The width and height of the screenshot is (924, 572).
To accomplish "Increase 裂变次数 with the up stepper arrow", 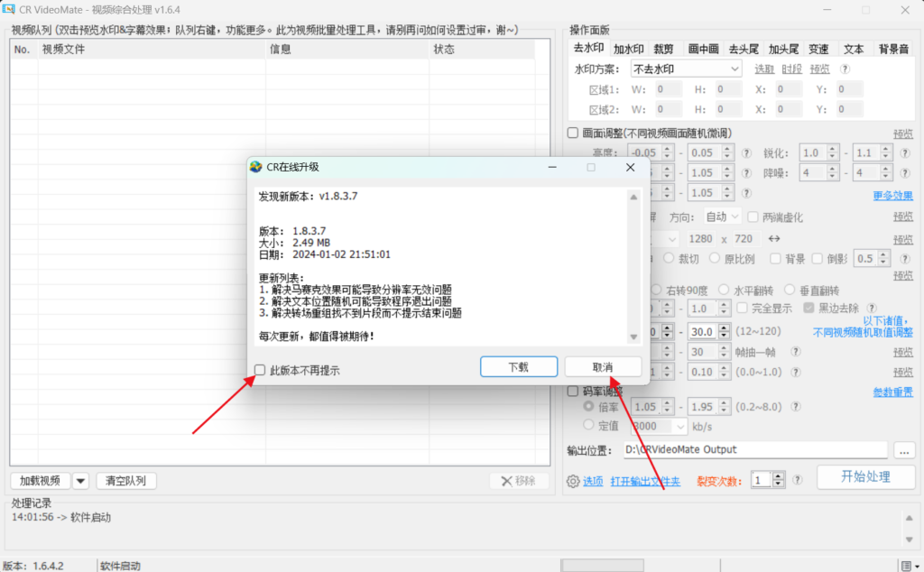I will click(x=777, y=475).
